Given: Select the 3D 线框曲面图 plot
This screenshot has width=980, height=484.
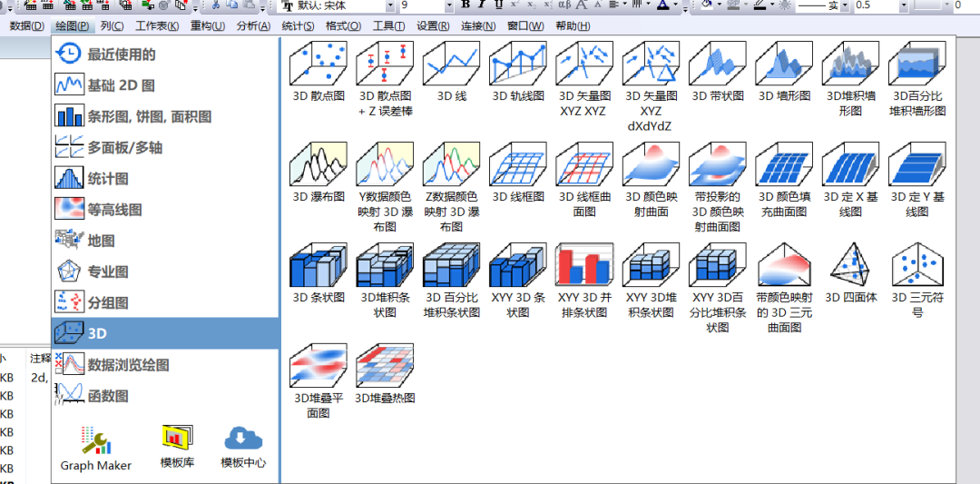Looking at the screenshot, I should (584, 180).
